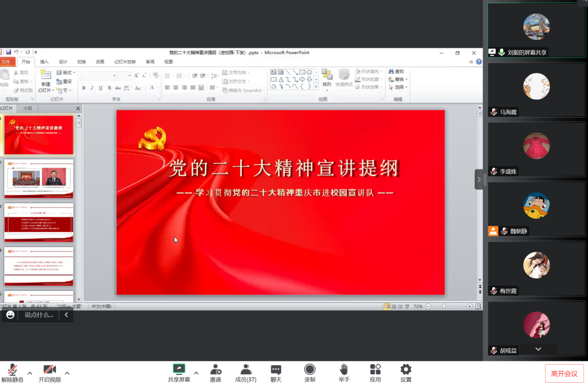Click 新建幻灯片 new slide button
Image resolution: width=588 pixels, height=385 pixels.
(45, 81)
